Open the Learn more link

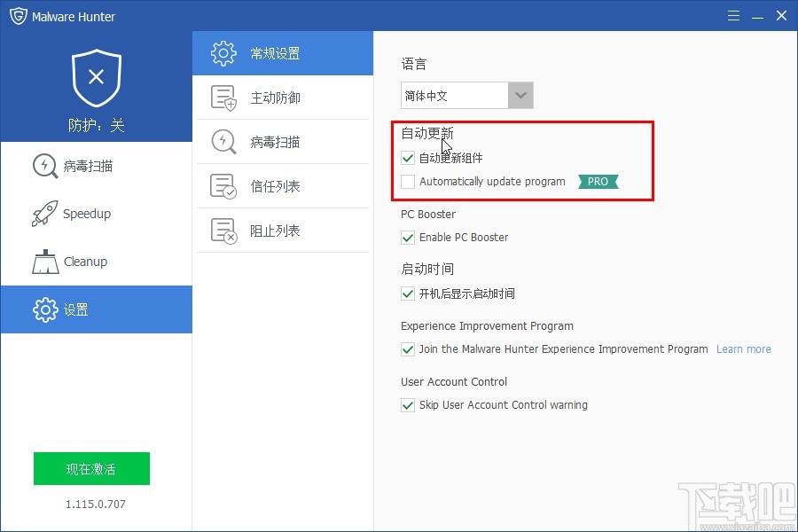coord(743,348)
